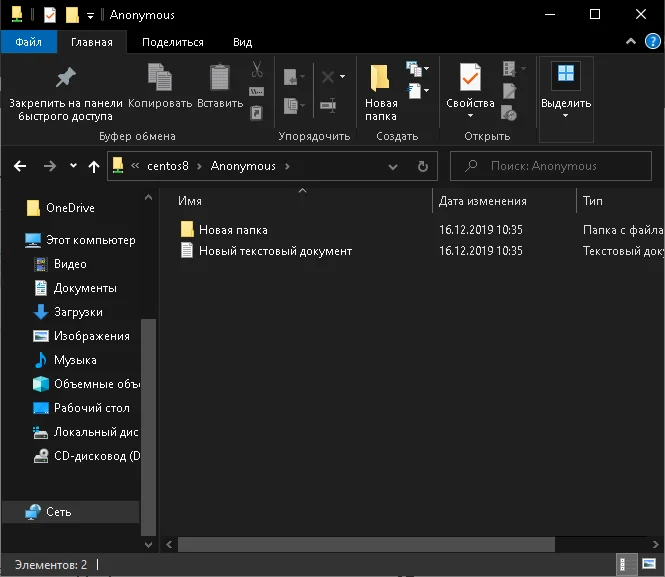Click the Поиск: Anonymous search field

point(550,166)
